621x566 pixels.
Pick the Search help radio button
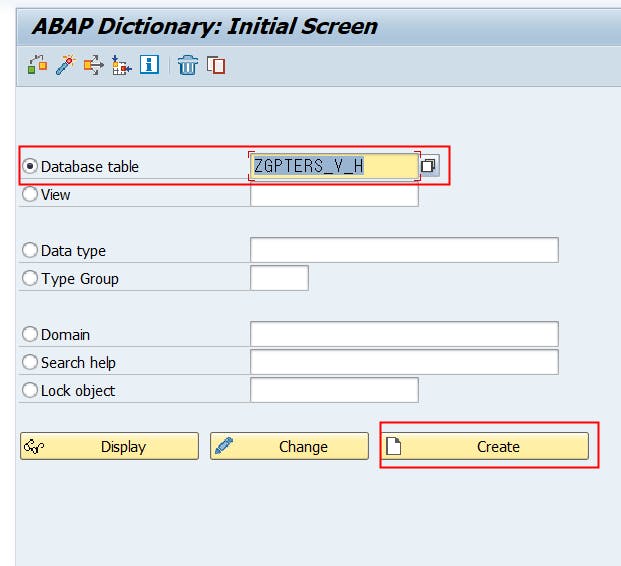coord(30,363)
